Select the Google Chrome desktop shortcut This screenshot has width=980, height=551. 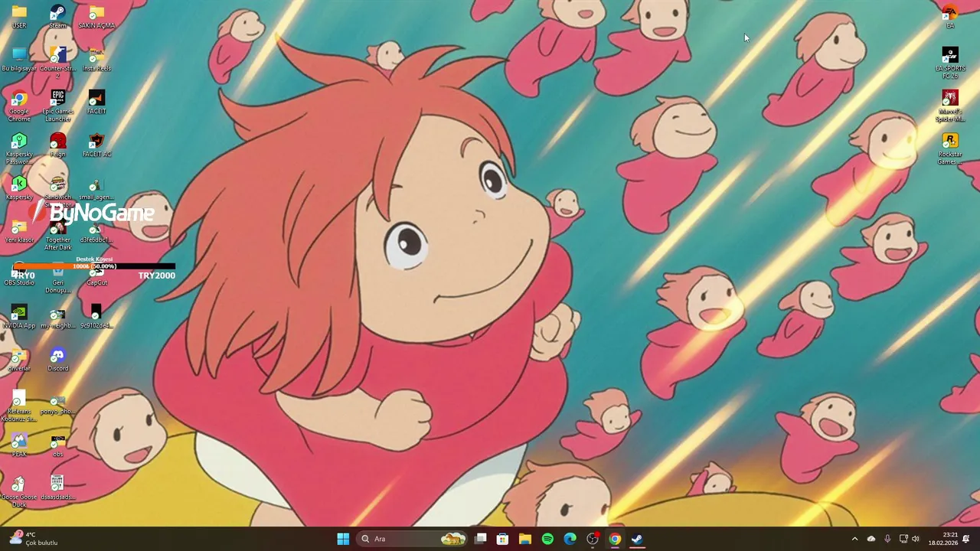point(19,106)
